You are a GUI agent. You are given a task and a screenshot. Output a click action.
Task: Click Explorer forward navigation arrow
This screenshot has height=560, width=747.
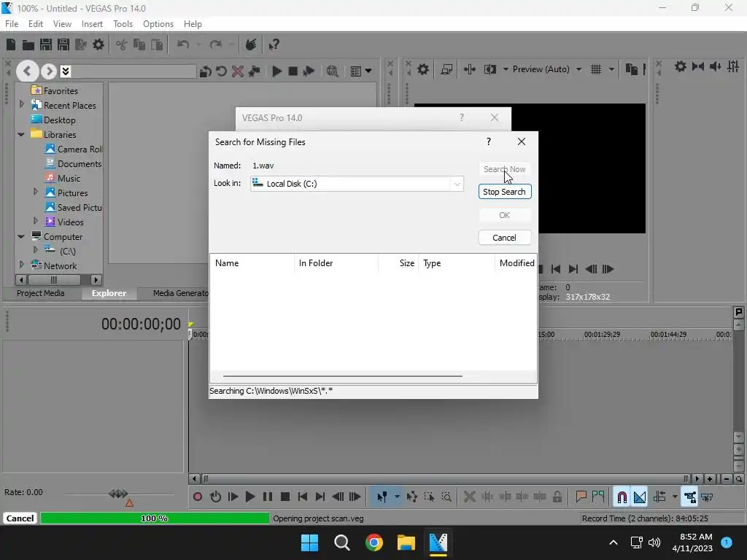coord(49,71)
